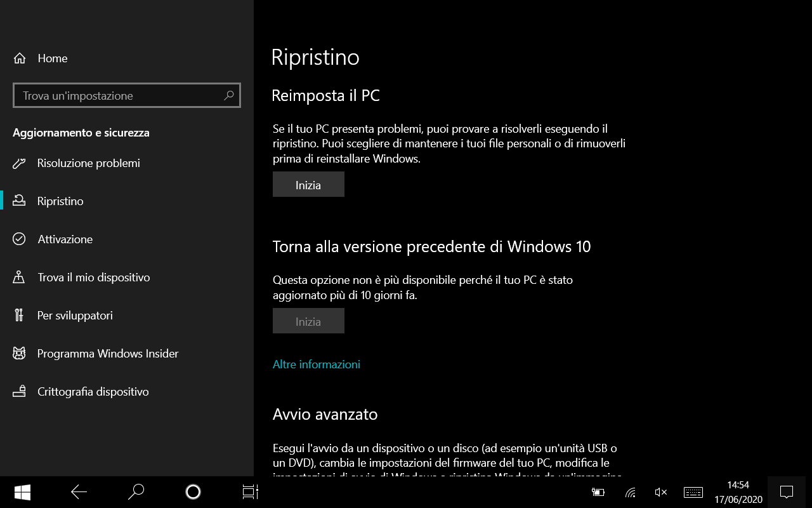The width and height of the screenshot is (812, 508).
Task: Click the tools icon for Per sviluppatori
Action: [19, 316]
